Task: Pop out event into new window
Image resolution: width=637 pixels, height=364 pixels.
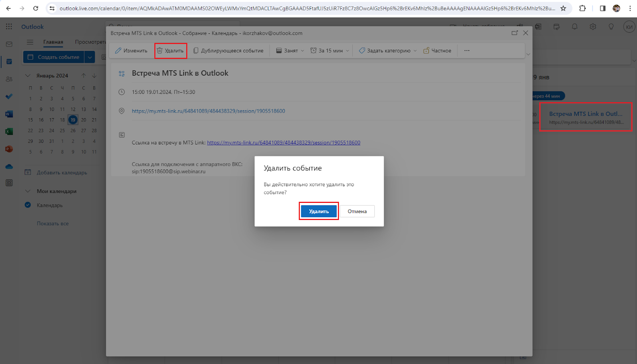Action: coord(514,33)
